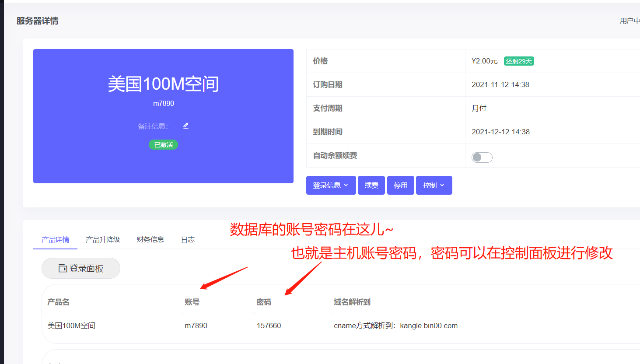This screenshot has height=364, width=640.
Task: Click the 还剩29天 remaining days badge
Action: pyautogui.click(x=518, y=61)
